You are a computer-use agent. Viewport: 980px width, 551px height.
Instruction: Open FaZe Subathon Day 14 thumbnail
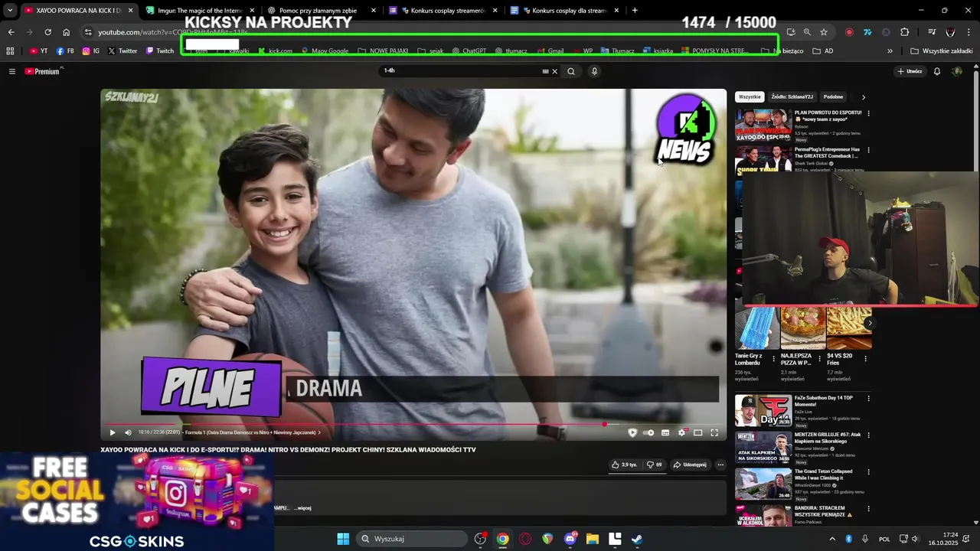(763, 410)
